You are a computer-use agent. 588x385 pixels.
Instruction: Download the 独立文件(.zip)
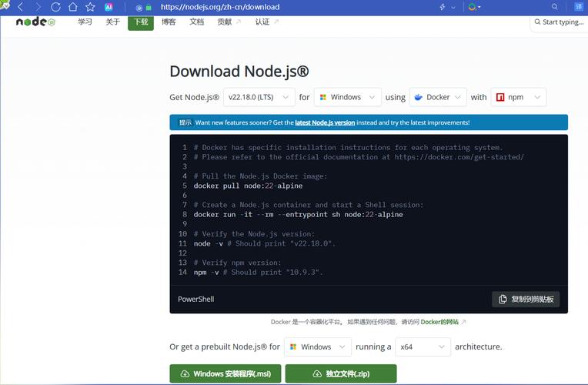tap(341, 373)
